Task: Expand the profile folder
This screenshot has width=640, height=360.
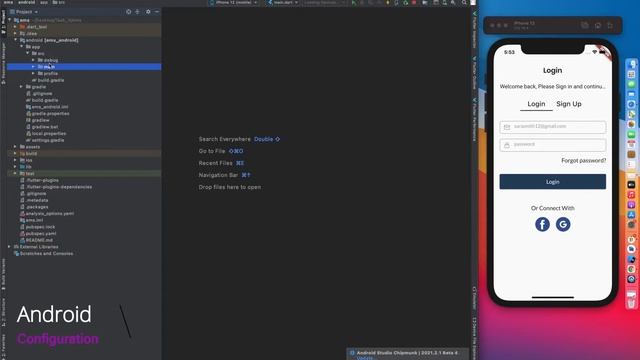Action: click(x=33, y=73)
